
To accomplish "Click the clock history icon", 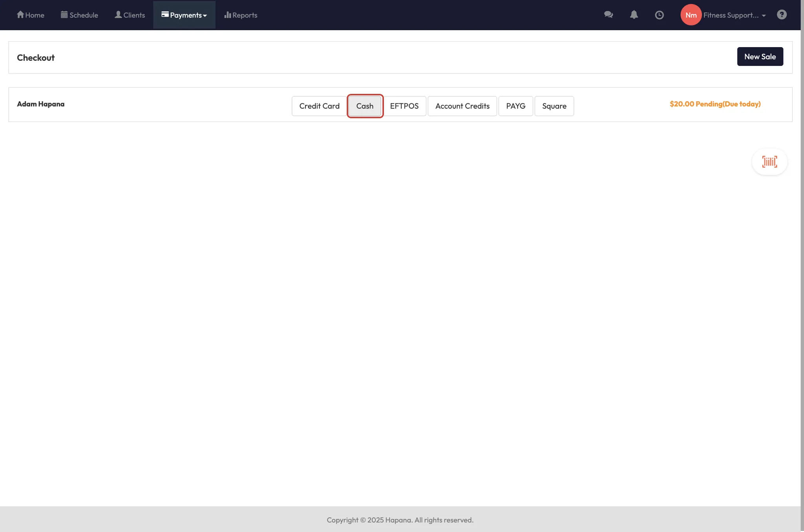I will 659,15.
